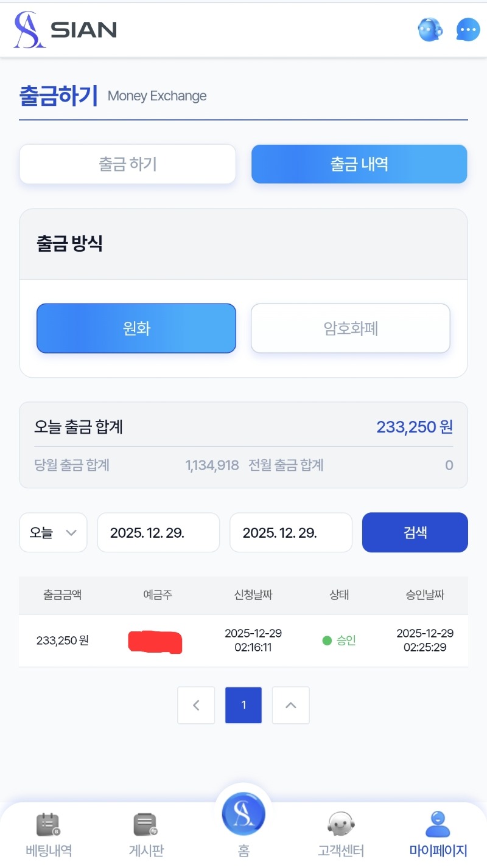Select 원화 withdrawal method

pos(136,328)
